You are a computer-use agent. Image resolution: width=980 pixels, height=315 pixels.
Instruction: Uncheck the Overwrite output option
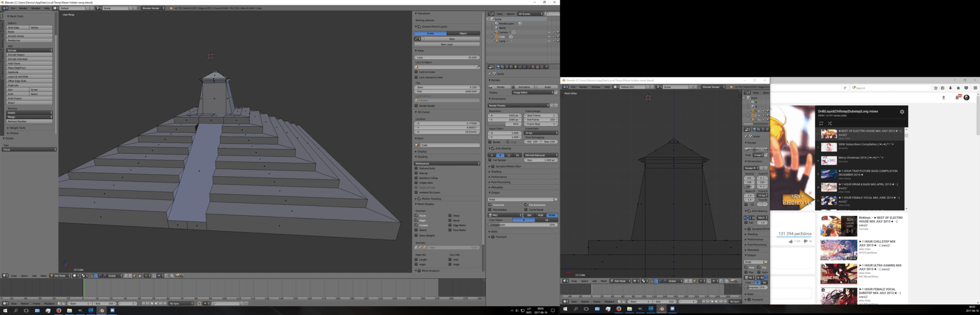click(490, 205)
